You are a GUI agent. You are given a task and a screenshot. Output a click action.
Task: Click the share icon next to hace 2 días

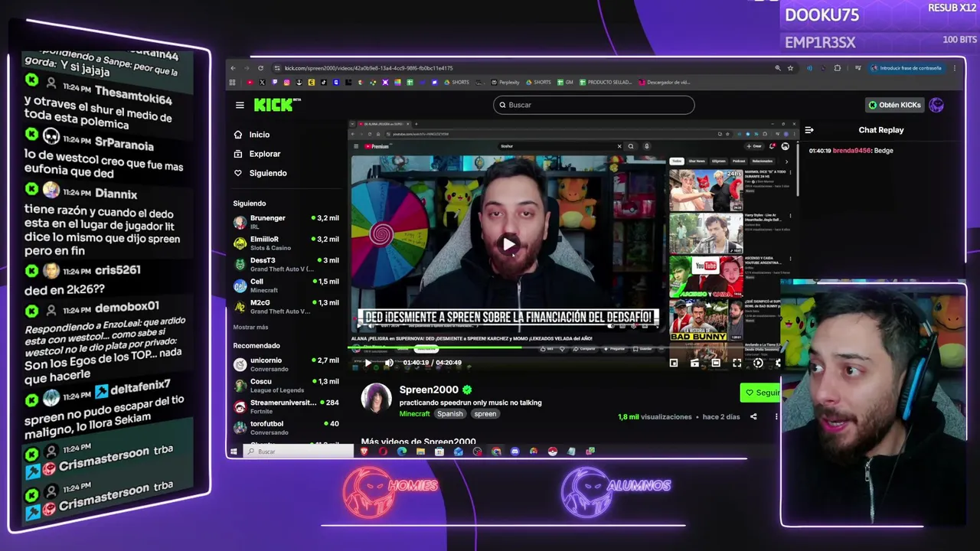point(753,417)
